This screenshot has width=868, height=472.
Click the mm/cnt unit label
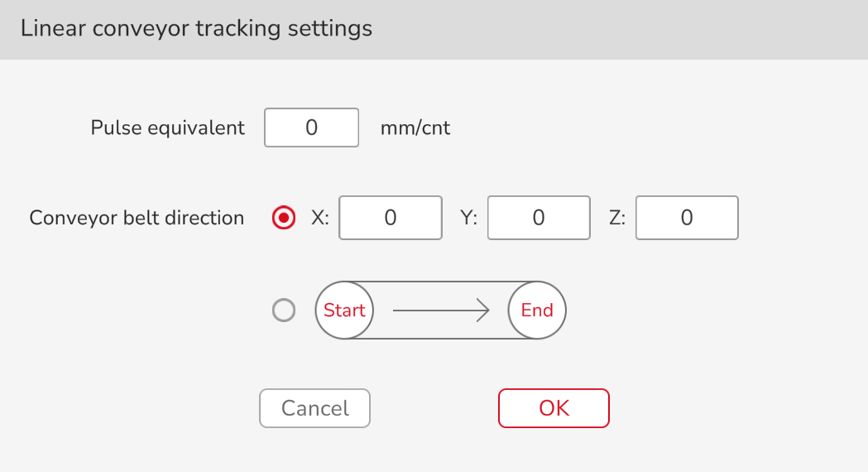tap(415, 128)
